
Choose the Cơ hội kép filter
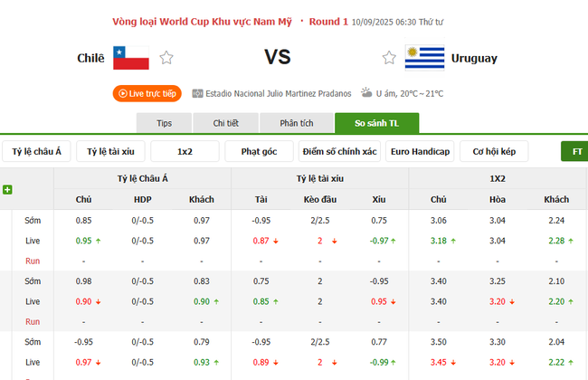pos(494,151)
